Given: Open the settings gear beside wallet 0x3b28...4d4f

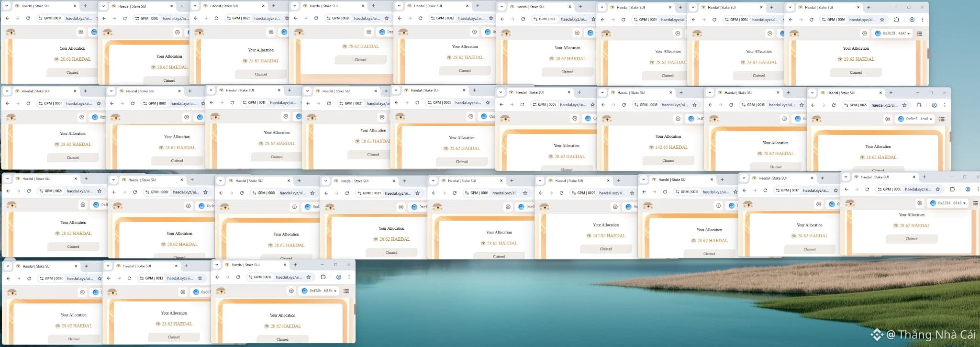Looking at the screenshot, I should [x=864, y=34].
